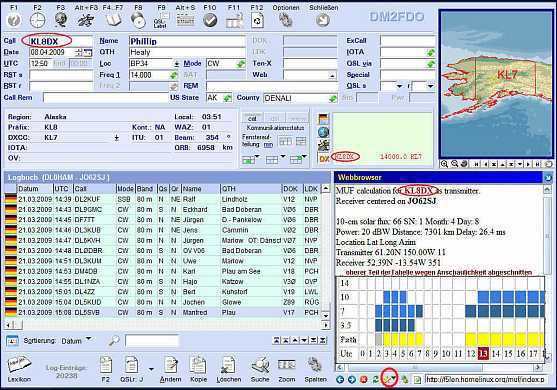The height and width of the screenshot is (390, 557).
Task: Click the Löschen delete entry icon
Action: 228,366
